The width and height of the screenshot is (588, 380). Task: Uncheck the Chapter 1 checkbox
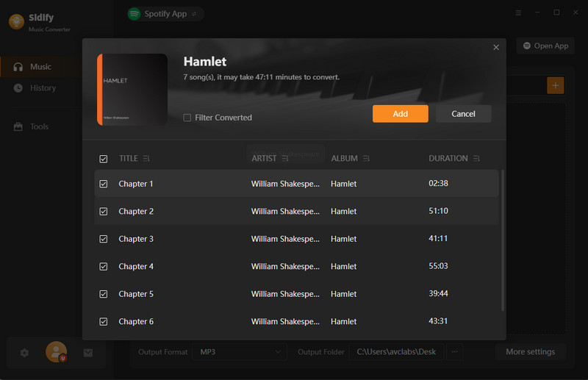pos(104,184)
